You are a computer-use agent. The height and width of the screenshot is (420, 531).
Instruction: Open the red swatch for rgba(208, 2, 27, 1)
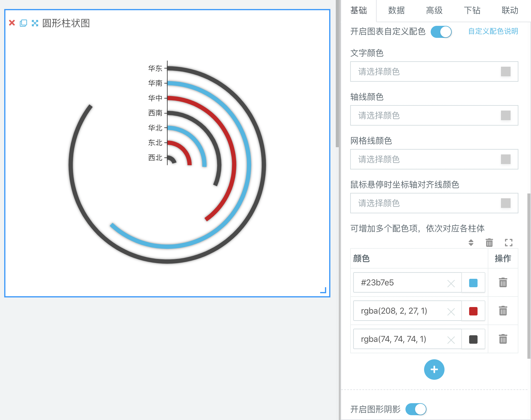pyautogui.click(x=473, y=311)
